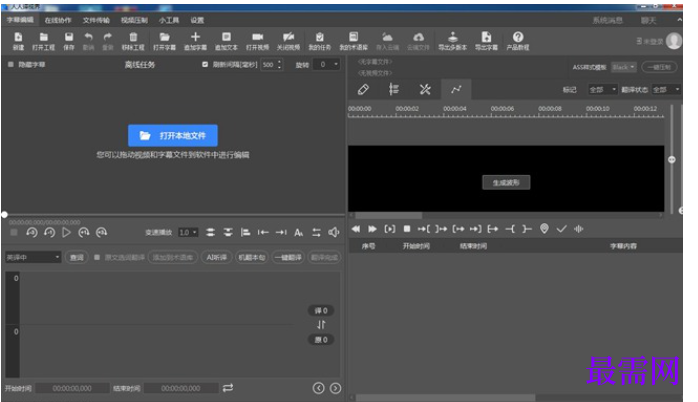The image size is (698, 402).
Task: Select the waveform curve tool tab
Action: click(x=456, y=89)
